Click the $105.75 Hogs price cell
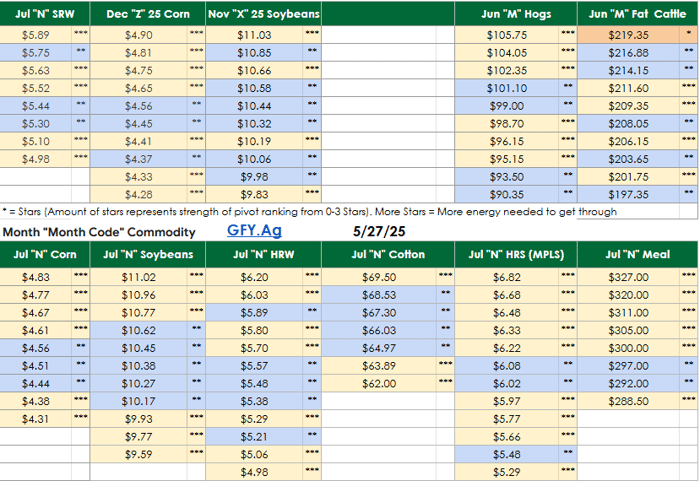The height and width of the screenshot is (481, 700). click(x=507, y=34)
